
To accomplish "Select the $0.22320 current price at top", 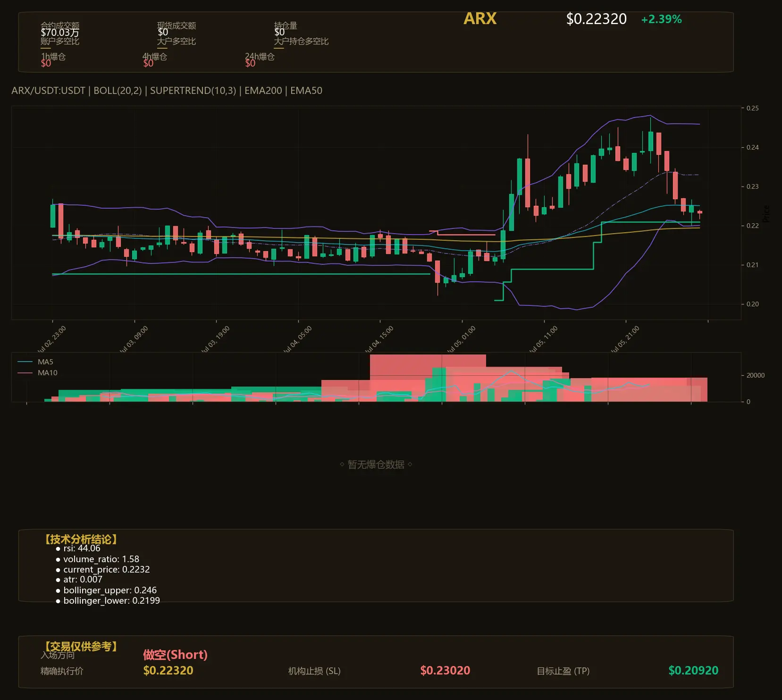I will [x=596, y=19].
